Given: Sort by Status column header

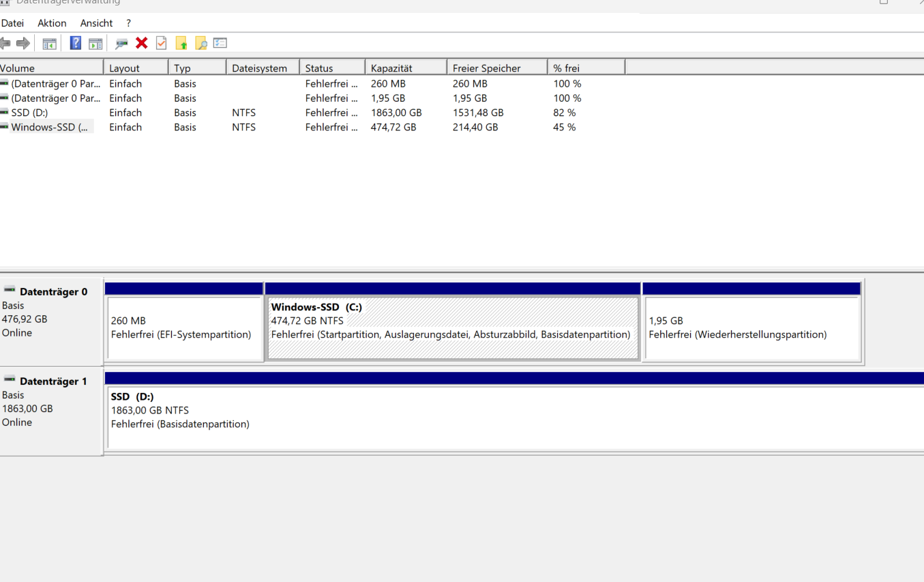Looking at the screenshot, I should [x=332, y=68].
